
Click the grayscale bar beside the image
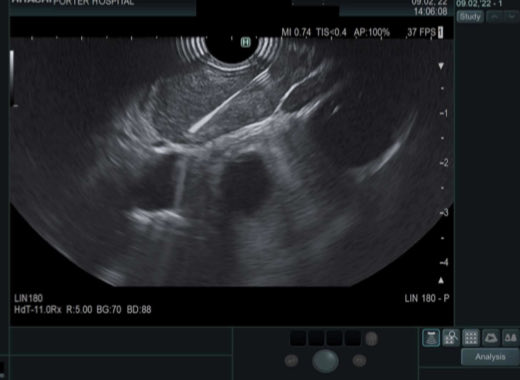12,78
